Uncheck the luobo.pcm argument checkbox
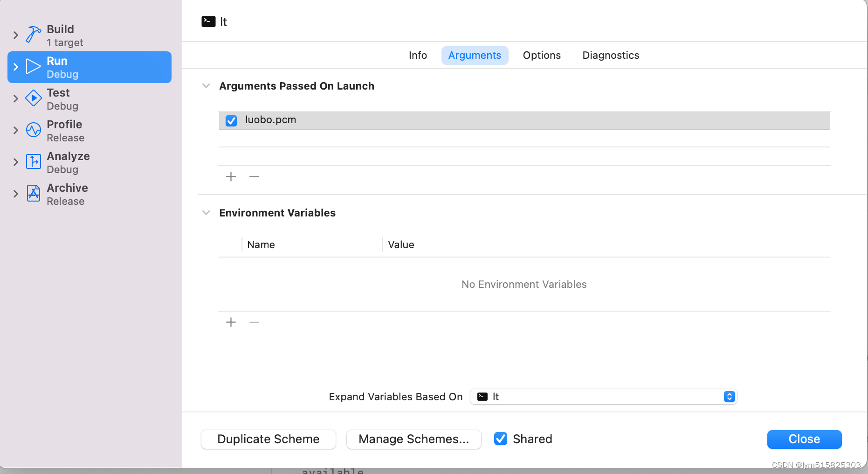 231,121
